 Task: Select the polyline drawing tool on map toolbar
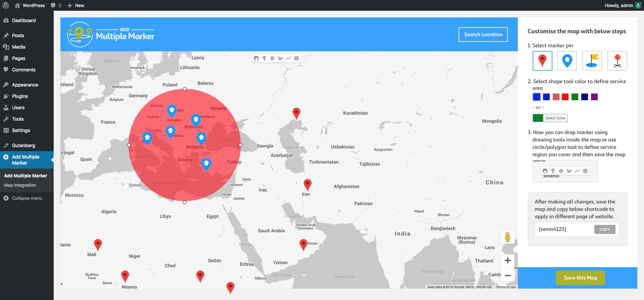click(288, 58)
